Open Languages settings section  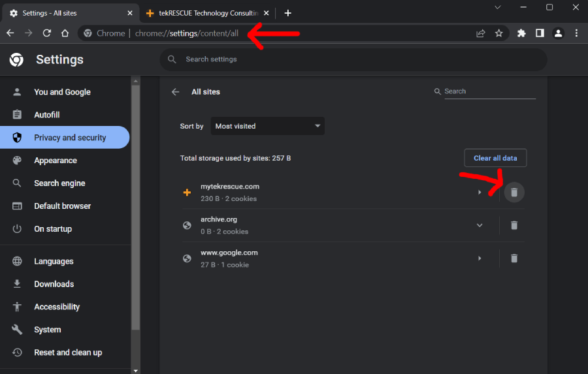pyautogui.click(x=65, y=261)
